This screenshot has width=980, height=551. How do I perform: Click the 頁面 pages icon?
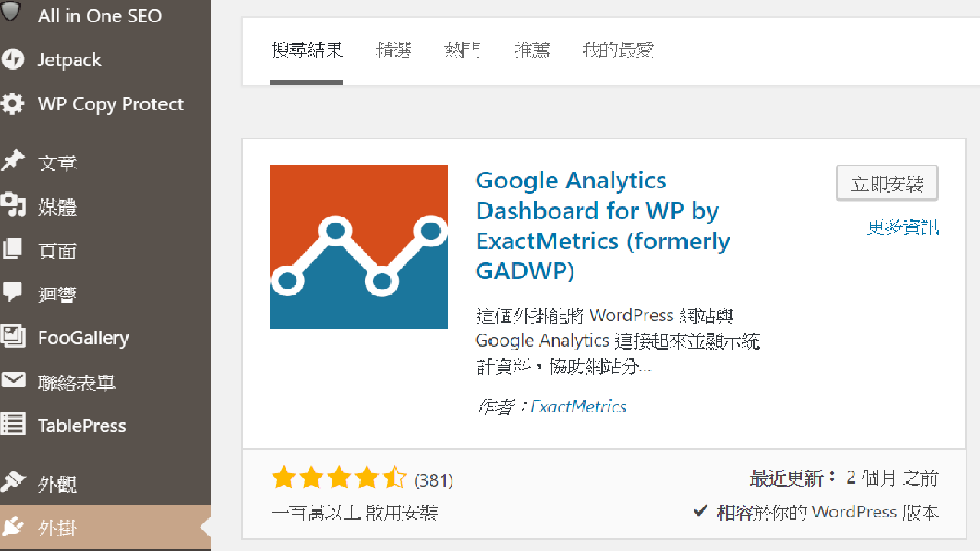(12, 250)
